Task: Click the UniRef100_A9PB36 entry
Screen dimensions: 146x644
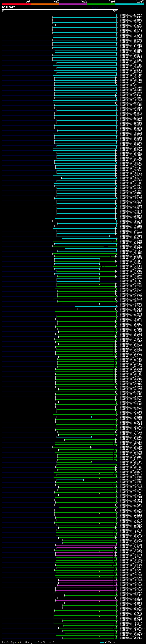Action: pyautogui.click(x=131, y=42)
